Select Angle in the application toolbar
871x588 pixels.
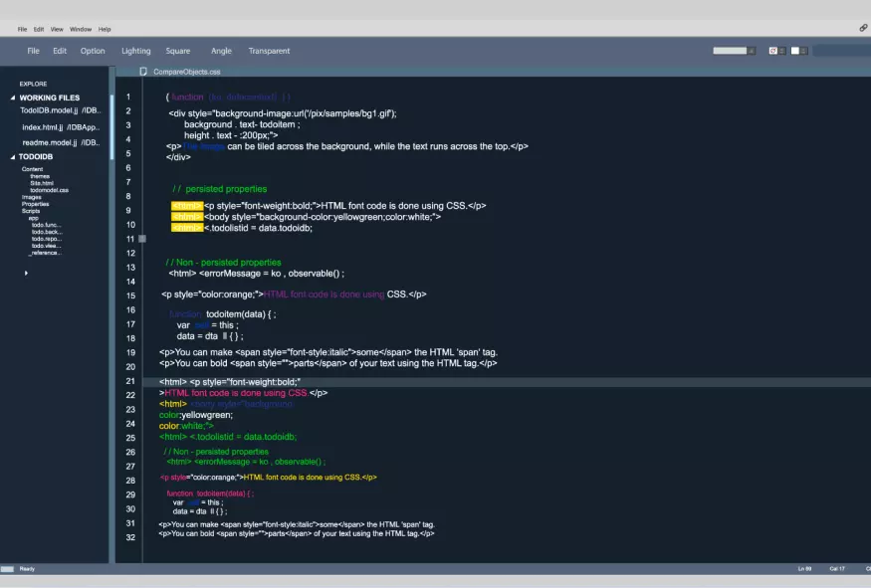[221, 50]
